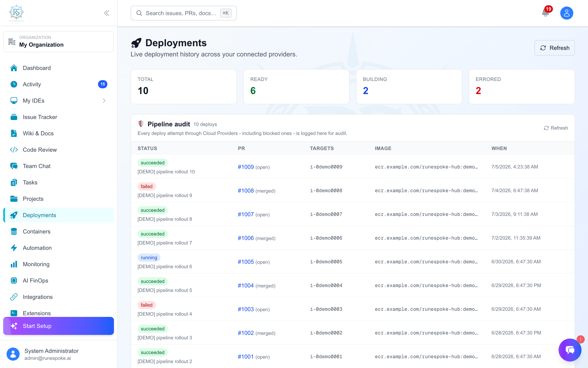
Task: Open the My Organization selector
Action: [59, 42]
